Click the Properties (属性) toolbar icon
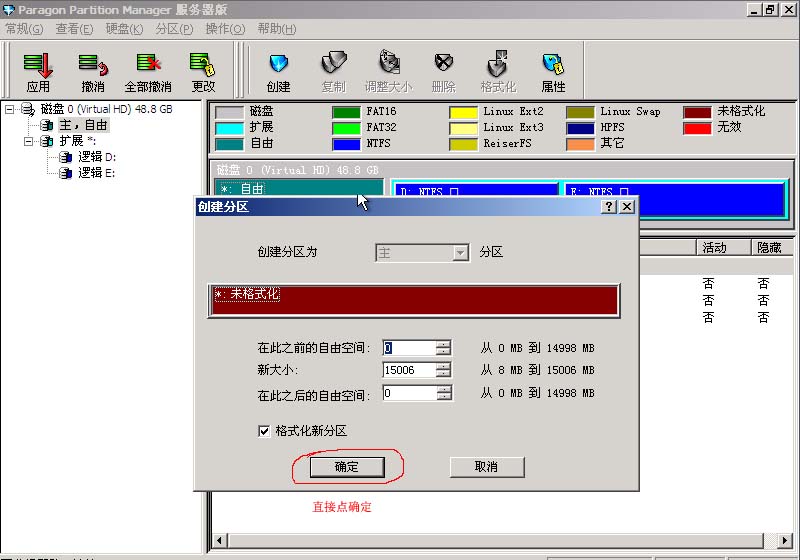 (x=553, y=64)
